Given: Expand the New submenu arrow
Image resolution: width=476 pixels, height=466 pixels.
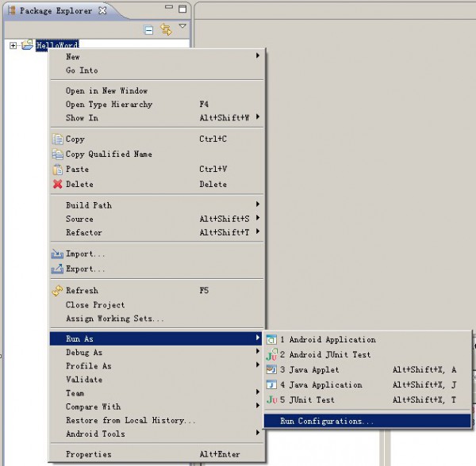Looking at the screenshot, I should [257, 55].
